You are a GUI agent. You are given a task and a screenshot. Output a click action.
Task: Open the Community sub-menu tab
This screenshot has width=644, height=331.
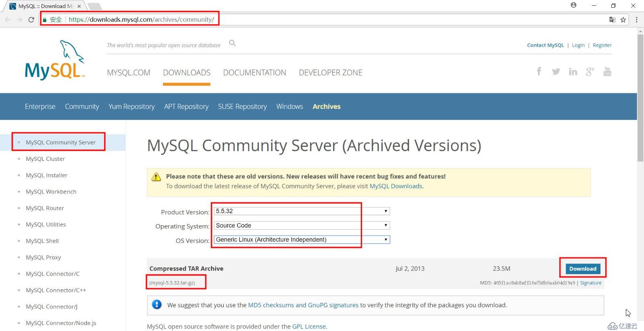[x=82, y=107]
